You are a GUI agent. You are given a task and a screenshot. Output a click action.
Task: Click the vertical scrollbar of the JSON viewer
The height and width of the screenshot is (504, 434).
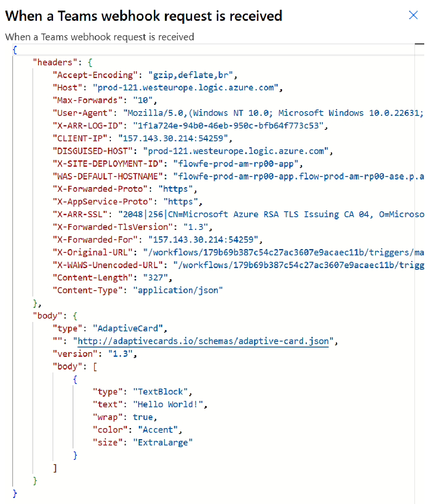[420, 255]
